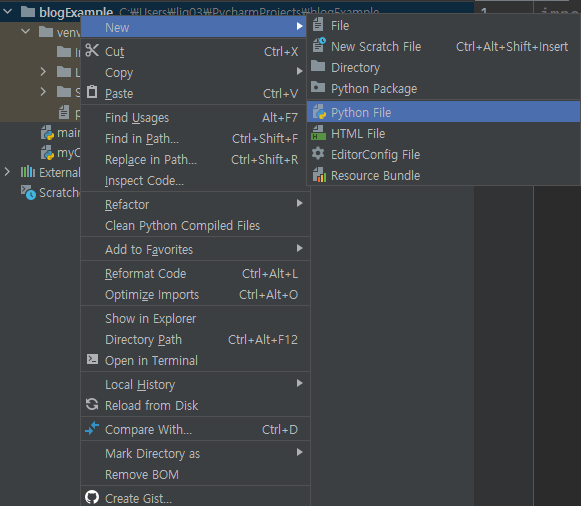Click the Resource Bundle chart icon

[319, 174]
